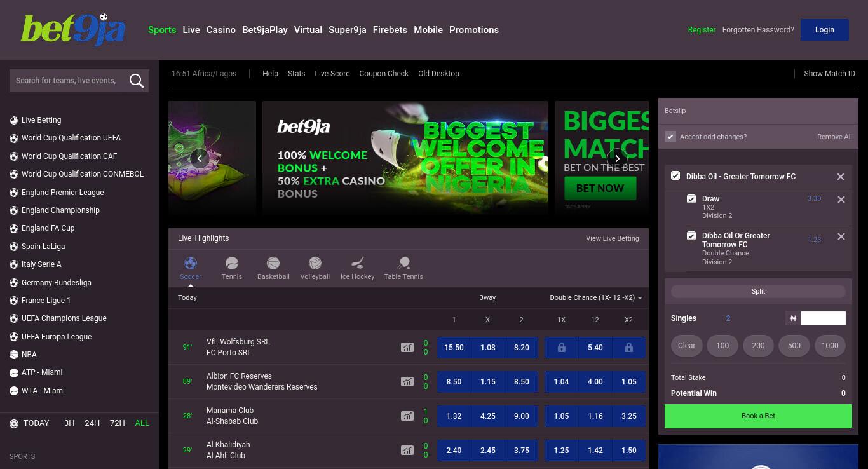Clear the stake amount
Viewport: 868px width, 469px height.
tap(687, 346)
